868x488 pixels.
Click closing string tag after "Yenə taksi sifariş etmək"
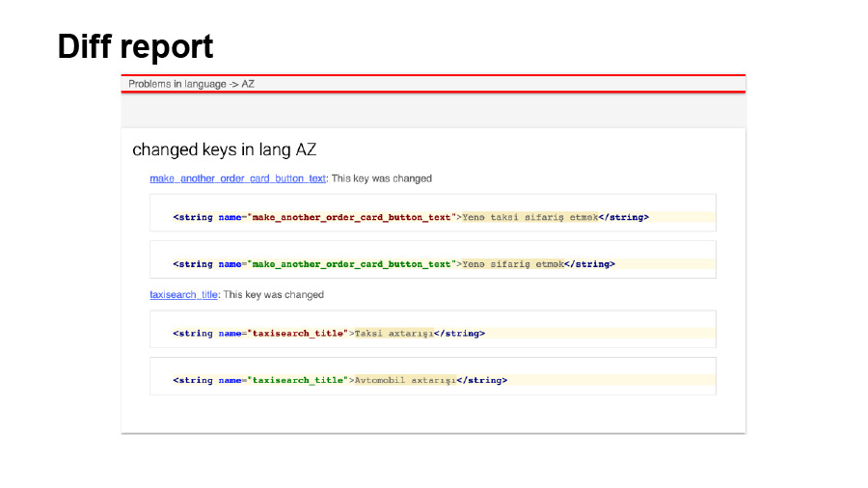[624, 217]
